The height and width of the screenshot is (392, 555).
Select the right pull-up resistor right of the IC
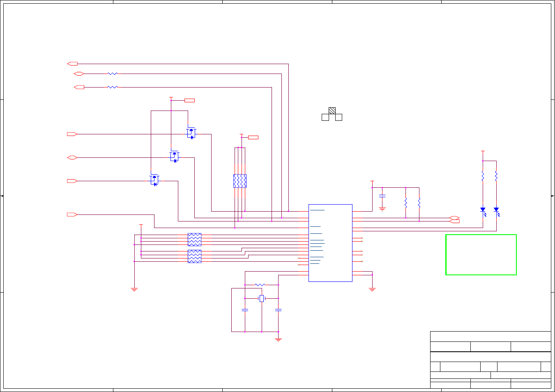(419, 203)
